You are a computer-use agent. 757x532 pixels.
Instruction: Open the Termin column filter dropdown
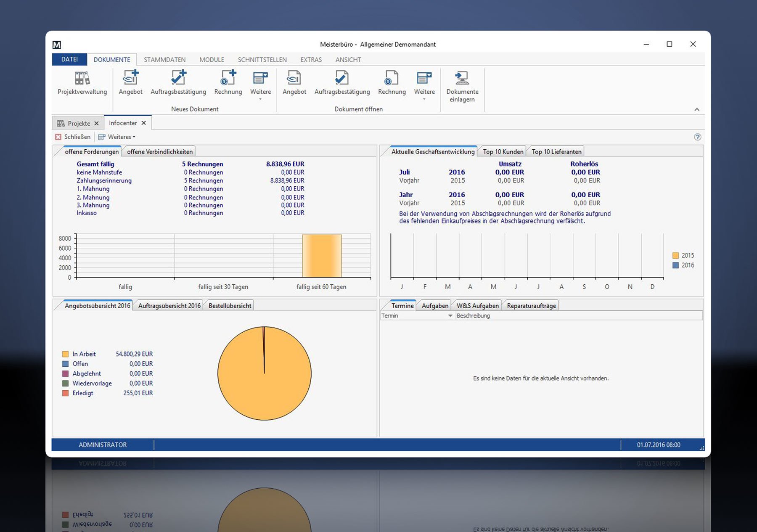pyautogui.click(x=450, y=316)
